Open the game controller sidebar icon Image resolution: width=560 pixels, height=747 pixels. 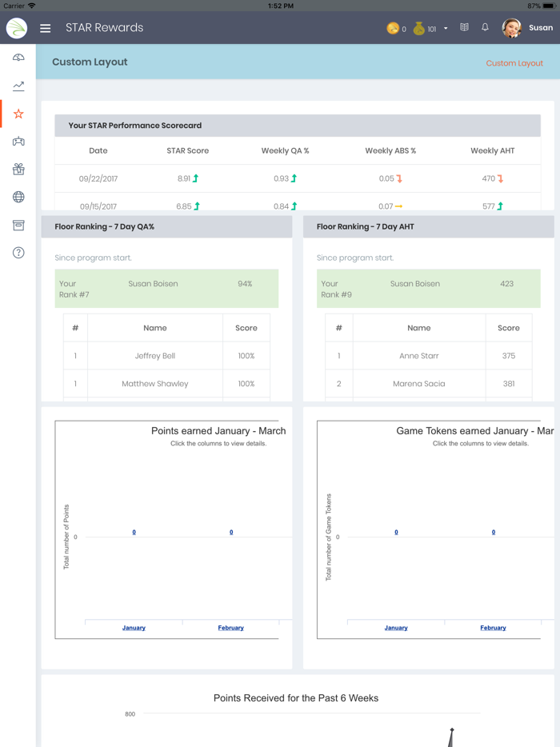[18, 142]
